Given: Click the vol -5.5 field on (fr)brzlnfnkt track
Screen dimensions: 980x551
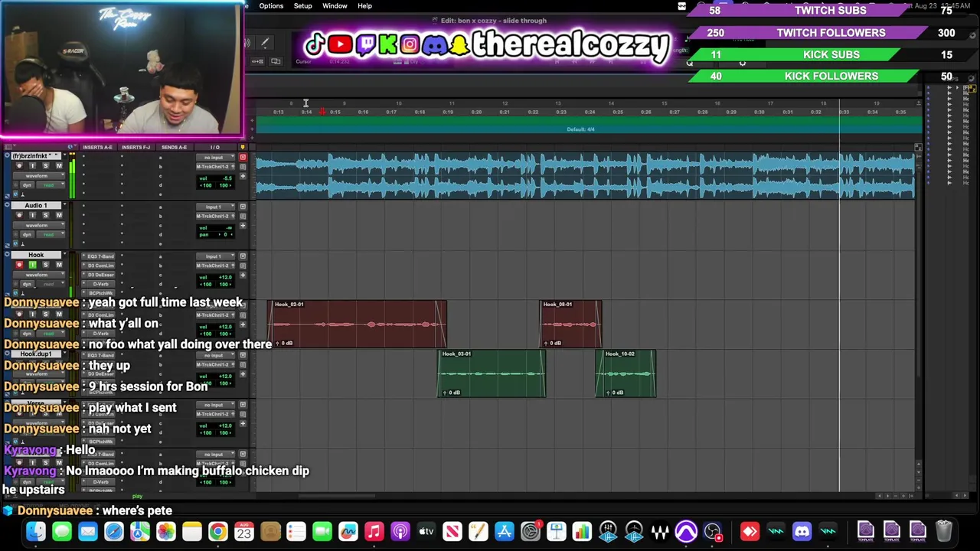Looking at the screenshot, I should pyautogui.click(x=215, y=178).
